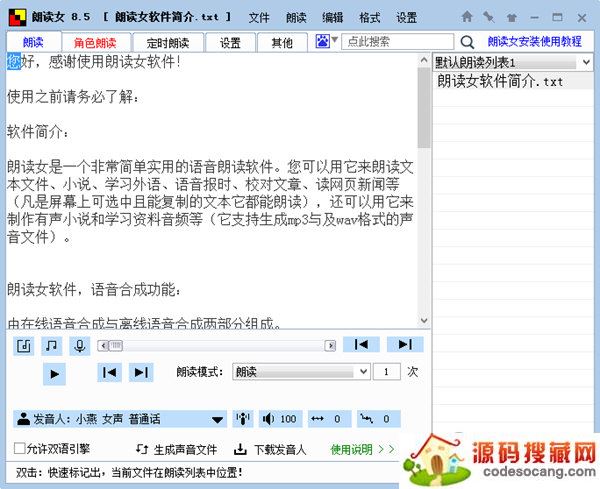Click the 下载发音人 download icon
Image resolution: width=600 pixels, height=489 pixels.
click(240, 449)
